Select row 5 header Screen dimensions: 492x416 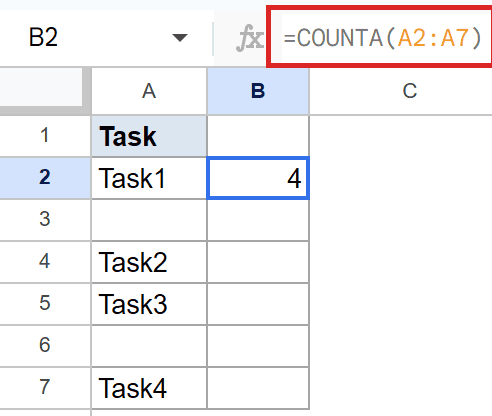(45, 304)
